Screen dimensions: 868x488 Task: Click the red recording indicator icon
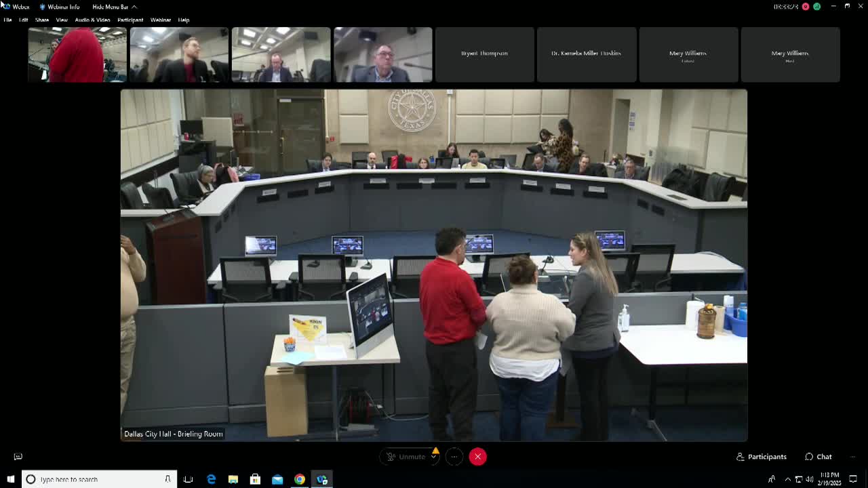(806, 7)
